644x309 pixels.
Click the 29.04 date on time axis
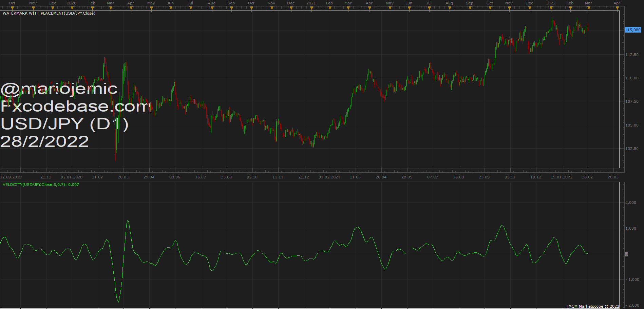(x=149, y=177)
